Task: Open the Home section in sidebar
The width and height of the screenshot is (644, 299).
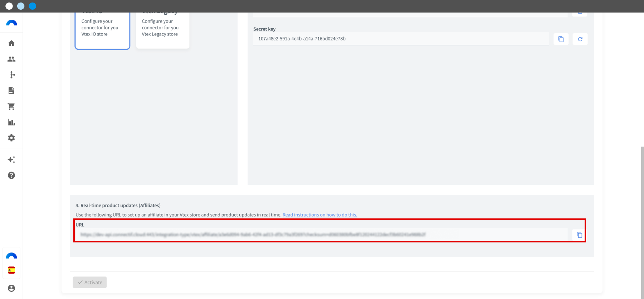Action: coord(11,43)
